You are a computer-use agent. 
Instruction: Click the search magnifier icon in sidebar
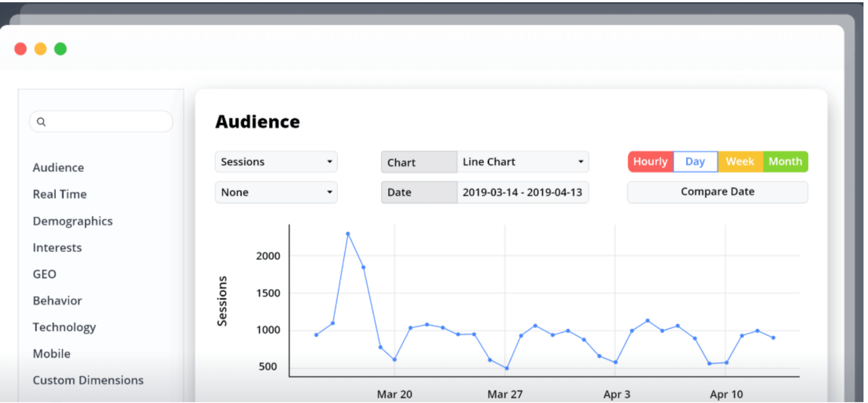[x=41, y=122]
